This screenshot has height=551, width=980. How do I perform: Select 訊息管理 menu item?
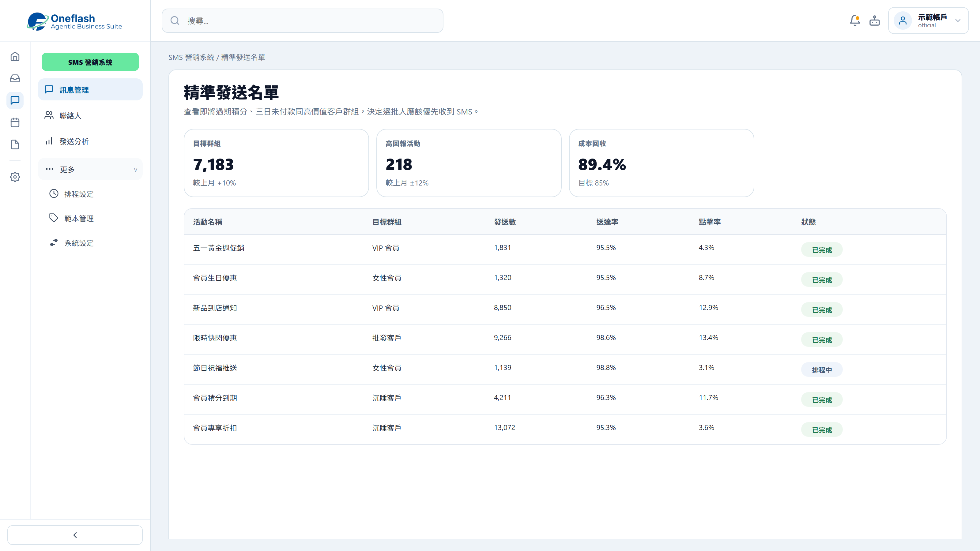[x=90, y=90]
